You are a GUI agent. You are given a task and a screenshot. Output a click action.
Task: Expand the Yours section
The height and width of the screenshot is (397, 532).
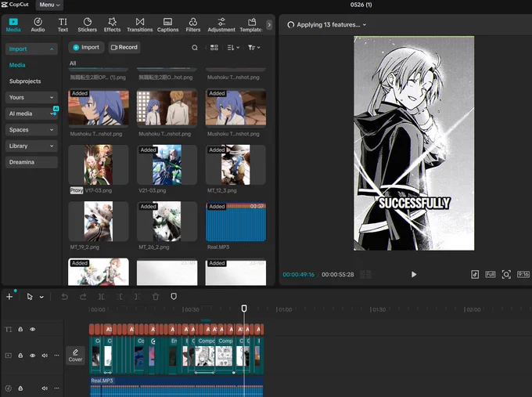tap(31, 97)
